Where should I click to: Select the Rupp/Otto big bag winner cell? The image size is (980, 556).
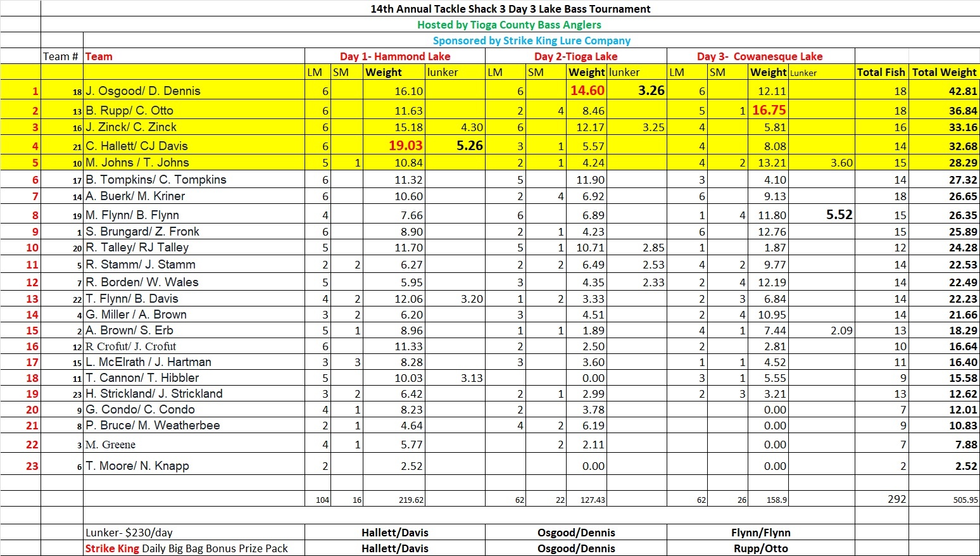[x=760, y=548]
